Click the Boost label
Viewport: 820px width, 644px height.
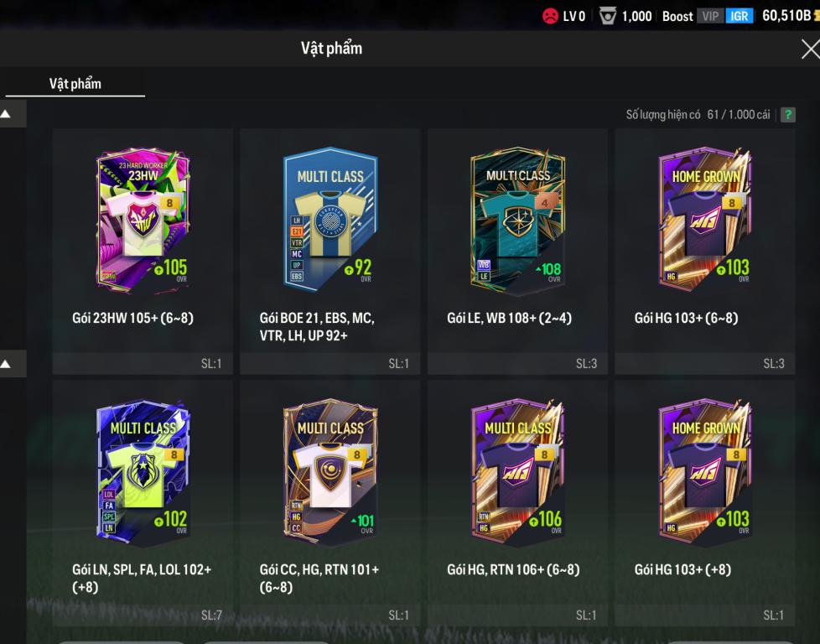[677, 16]
